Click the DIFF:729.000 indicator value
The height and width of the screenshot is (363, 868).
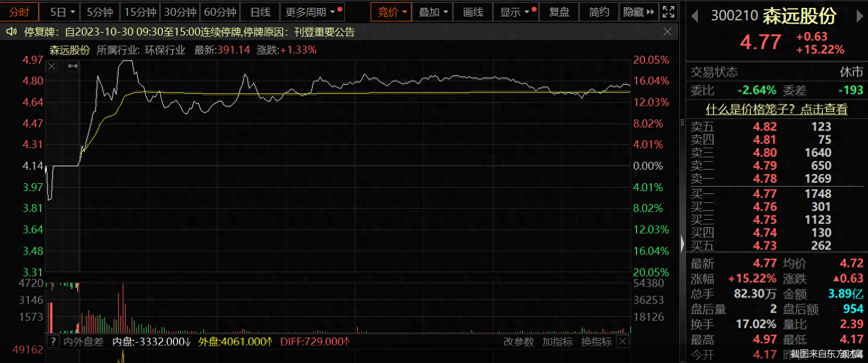tap(315, 342)
